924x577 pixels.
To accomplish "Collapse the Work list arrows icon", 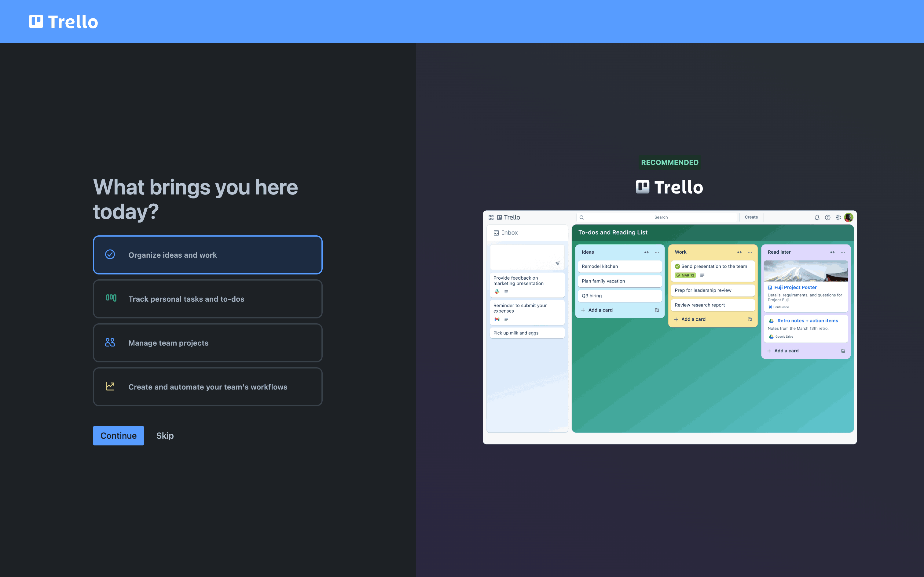I will pyautogui.click(x=739, y=252).
